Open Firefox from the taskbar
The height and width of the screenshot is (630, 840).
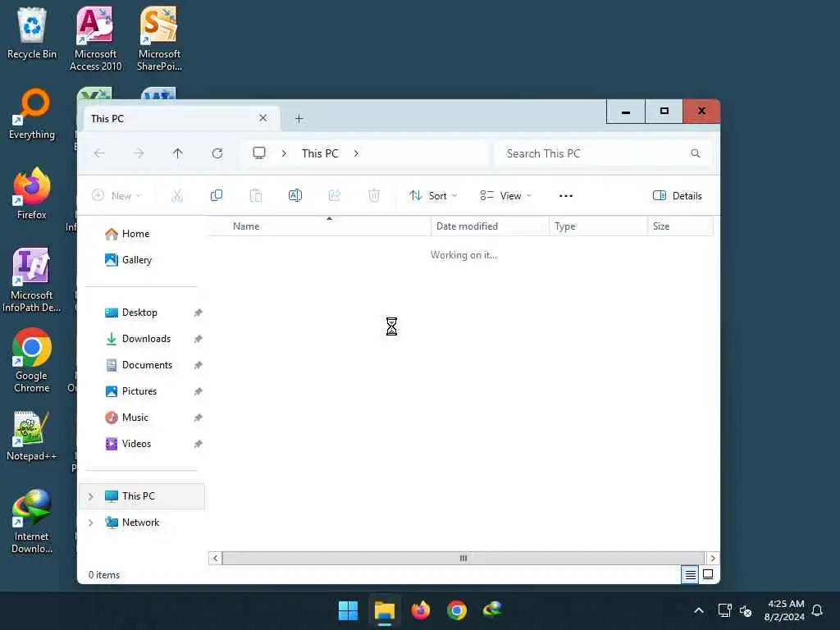click(421, 610)
